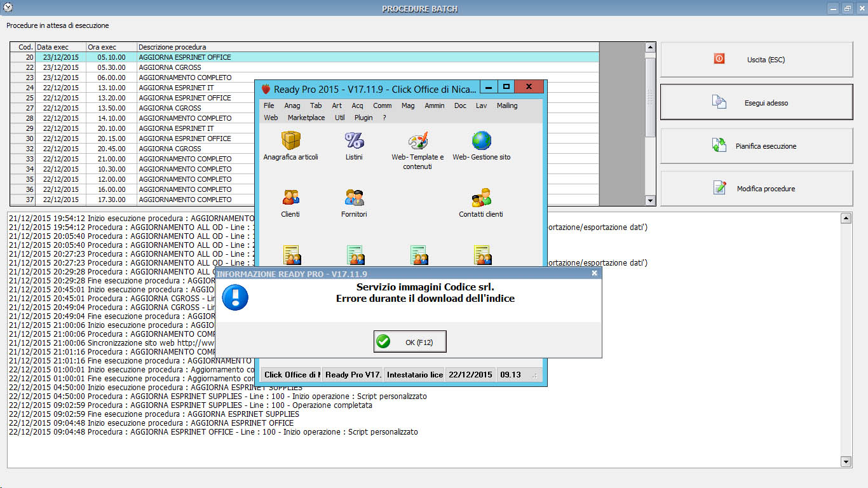The image size is (868, 488).
Task: Click last log line AGGIORNA ESPRINET OFFICE Script personalizzato
Action: point(214,432)
